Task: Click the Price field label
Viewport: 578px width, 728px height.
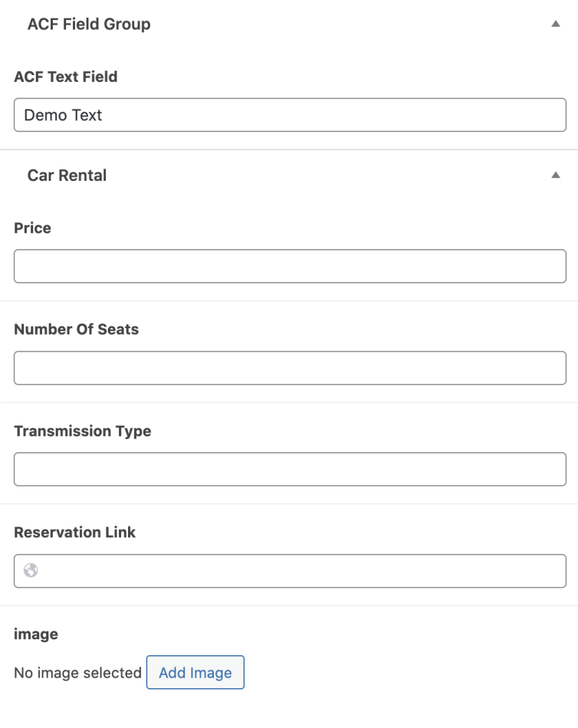Action: 31,228
